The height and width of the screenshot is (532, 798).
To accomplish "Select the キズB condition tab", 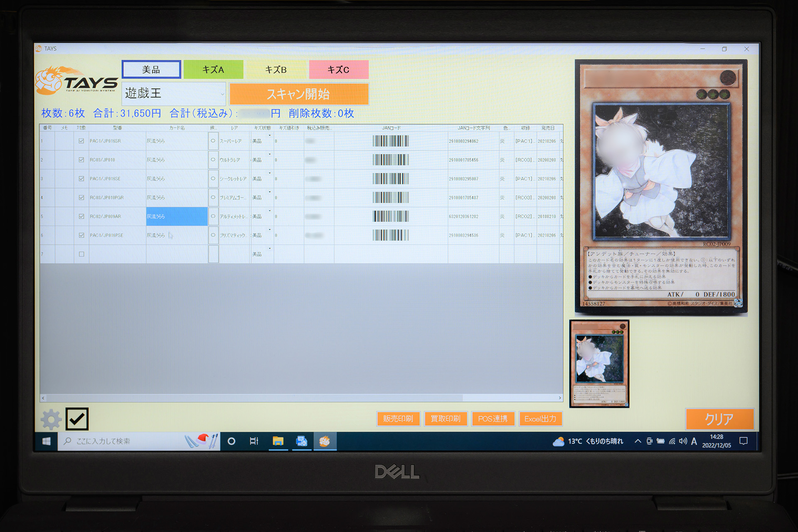I will pos(276,69).
